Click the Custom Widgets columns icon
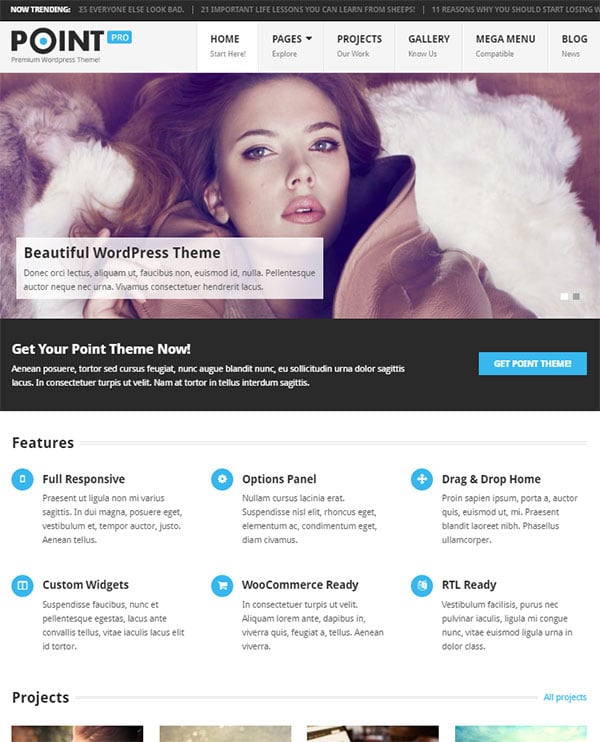600x742 pixels. pyautogui.click(x=22, y=585)
